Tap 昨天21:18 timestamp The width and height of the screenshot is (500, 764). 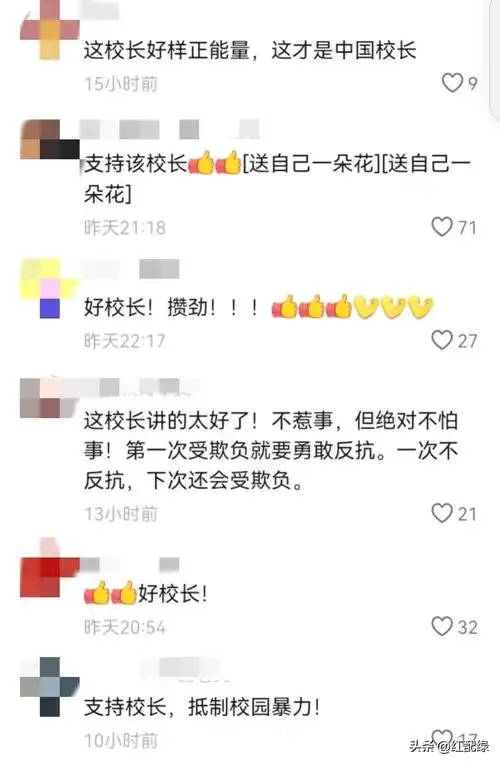125,228
